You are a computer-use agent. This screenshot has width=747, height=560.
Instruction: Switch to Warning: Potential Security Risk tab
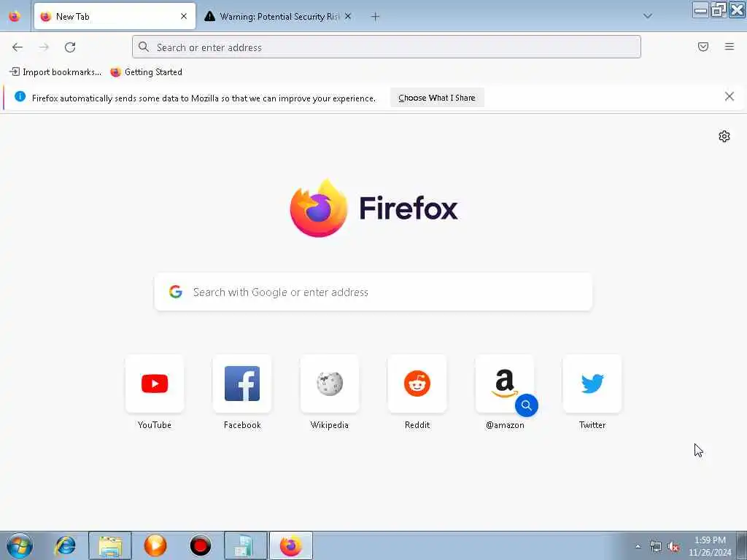tap(278, 16)
